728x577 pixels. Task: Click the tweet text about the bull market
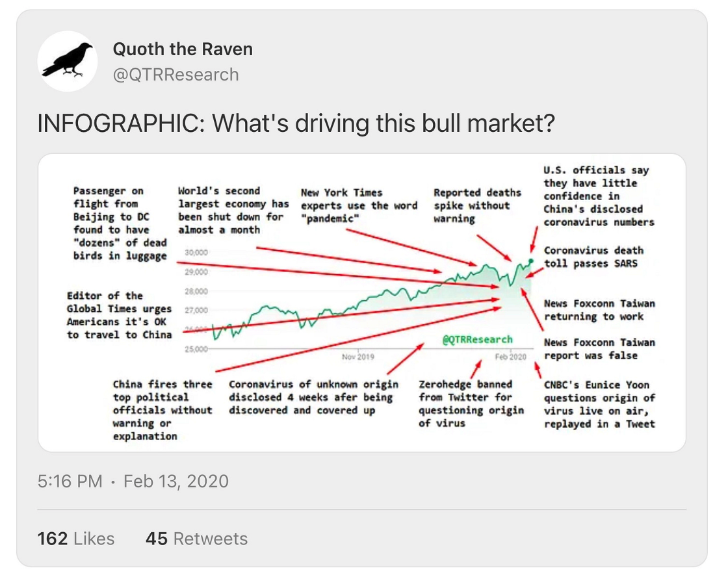296,123
